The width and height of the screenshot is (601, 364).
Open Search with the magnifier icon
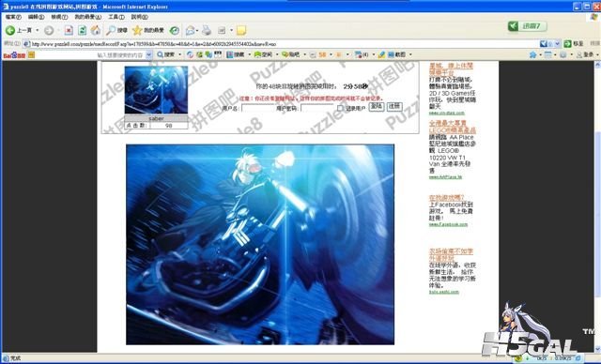click(116, 30)
